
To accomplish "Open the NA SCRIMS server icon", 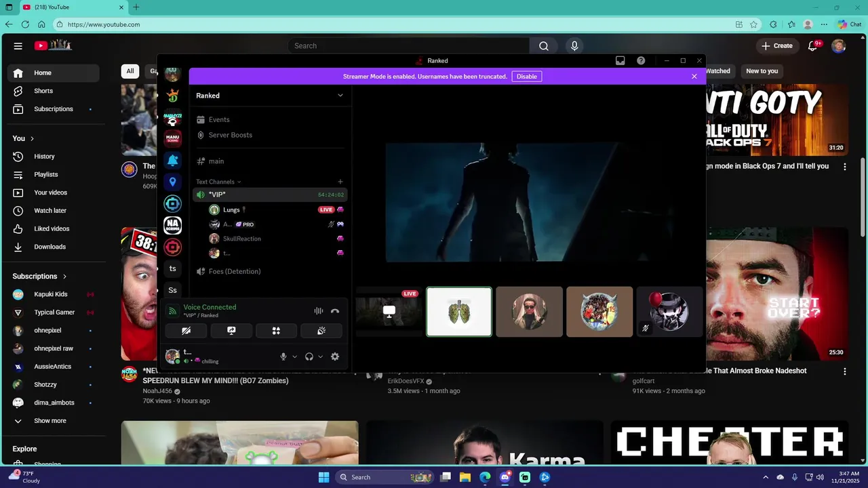I will click(173, 225).
